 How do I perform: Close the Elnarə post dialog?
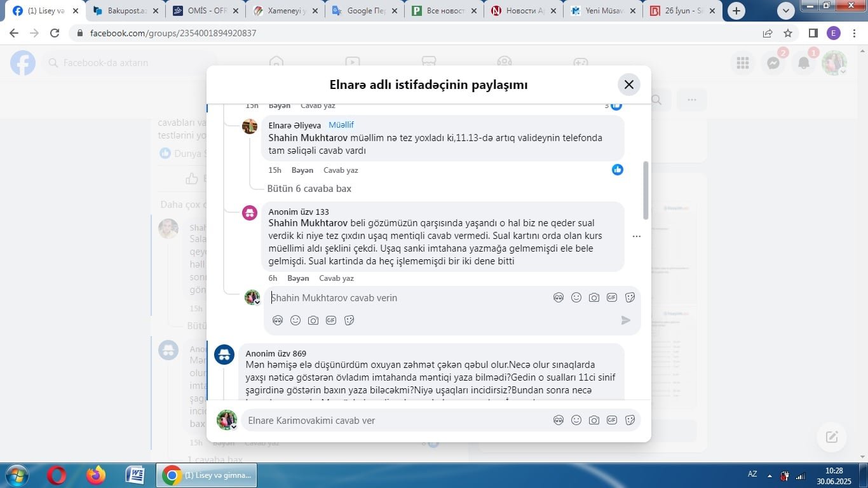click(628, 85)
